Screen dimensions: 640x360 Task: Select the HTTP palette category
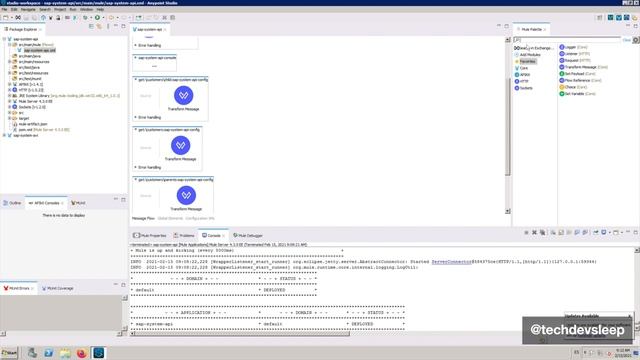[x=522, y=81]
